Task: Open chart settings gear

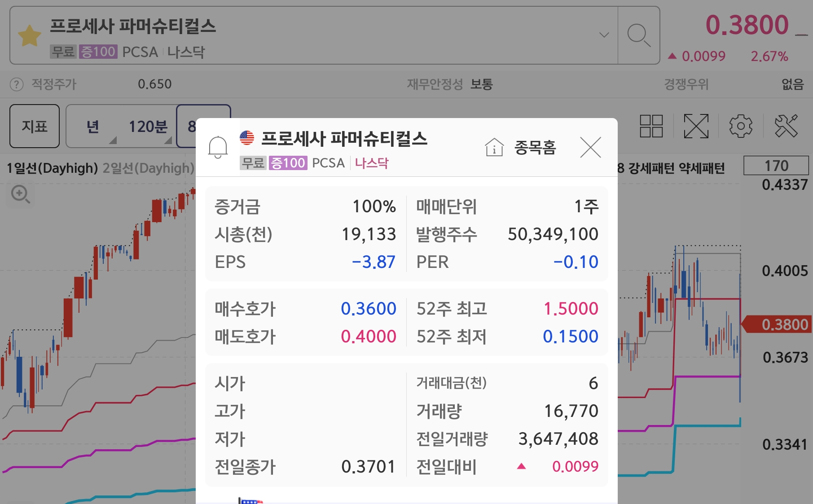Action: [741, 126]
